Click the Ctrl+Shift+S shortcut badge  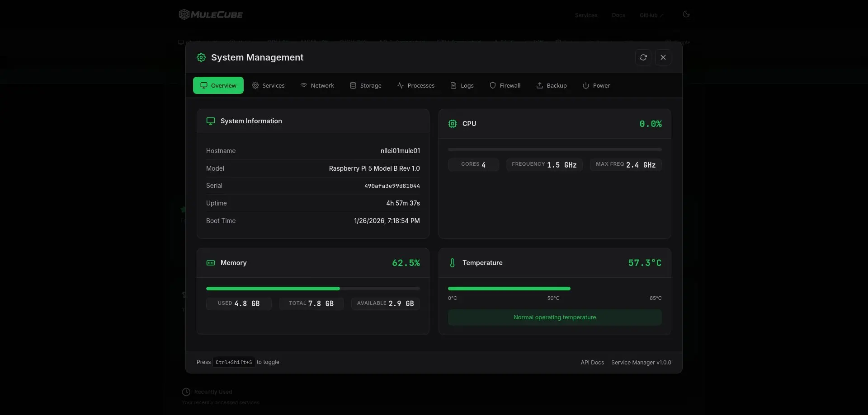[x=234, y=362]
